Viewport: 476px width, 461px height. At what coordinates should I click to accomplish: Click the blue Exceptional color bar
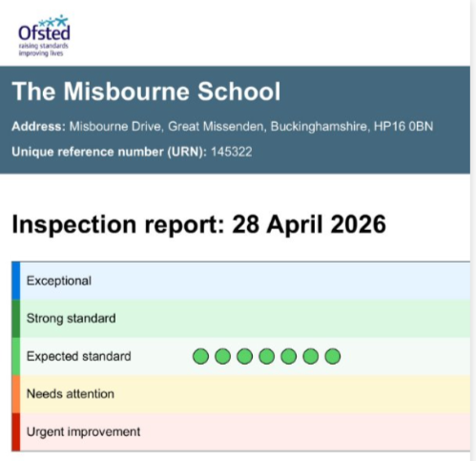pos(16,281)
